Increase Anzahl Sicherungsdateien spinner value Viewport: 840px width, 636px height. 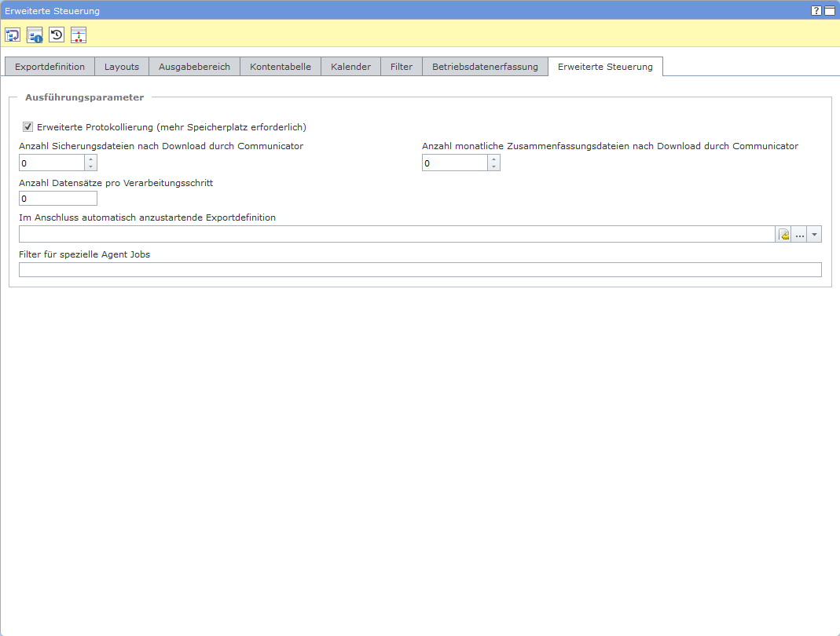click(91, 159)
